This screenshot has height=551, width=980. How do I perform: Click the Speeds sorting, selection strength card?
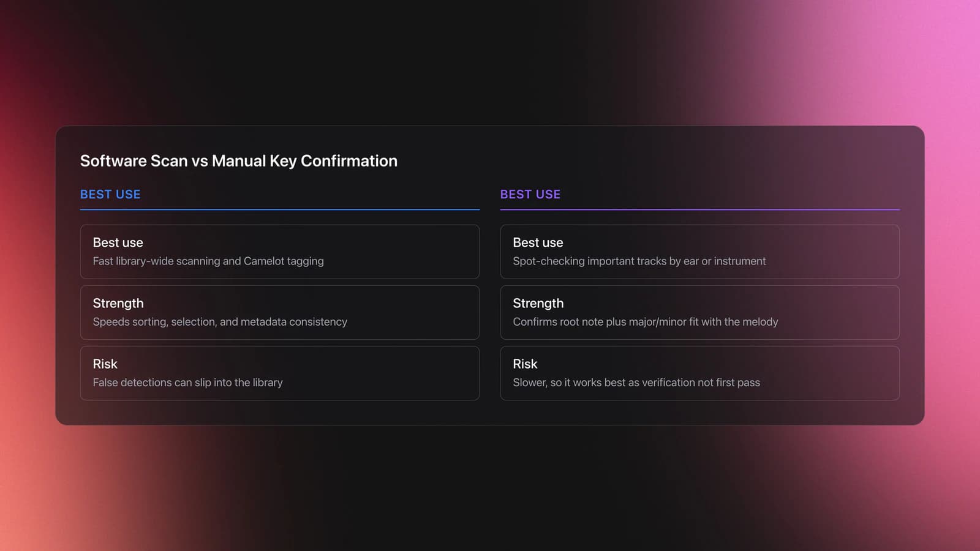[x=280, y=312]
